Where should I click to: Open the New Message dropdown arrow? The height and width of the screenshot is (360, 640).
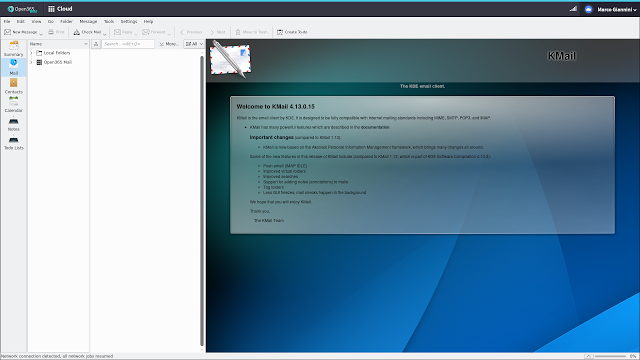tap(41, 33)
